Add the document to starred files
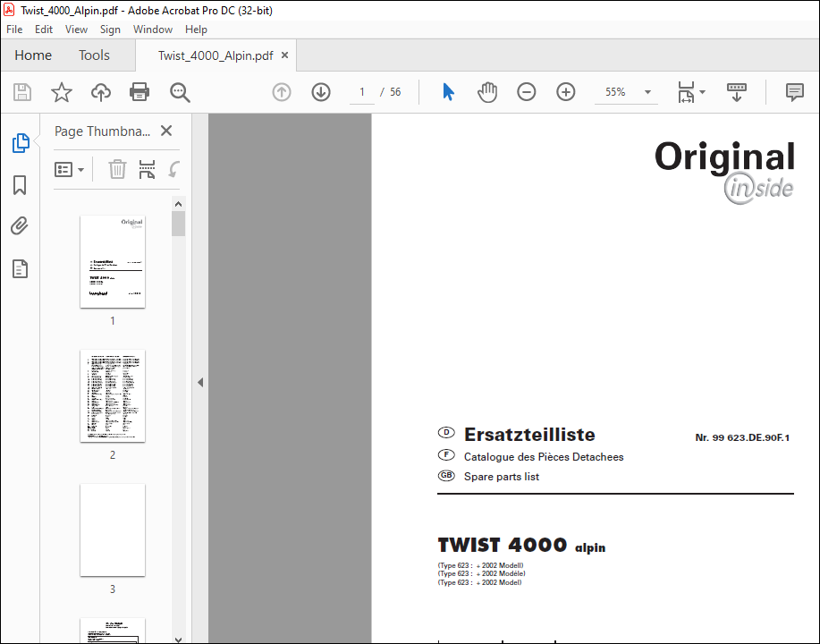This screenshot has height=644, width=820. coord(61,93)
